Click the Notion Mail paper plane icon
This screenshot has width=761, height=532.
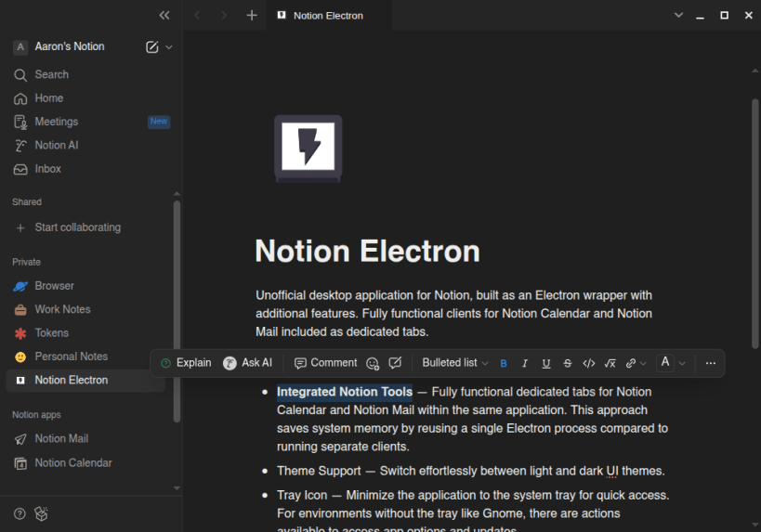(20, 439)
